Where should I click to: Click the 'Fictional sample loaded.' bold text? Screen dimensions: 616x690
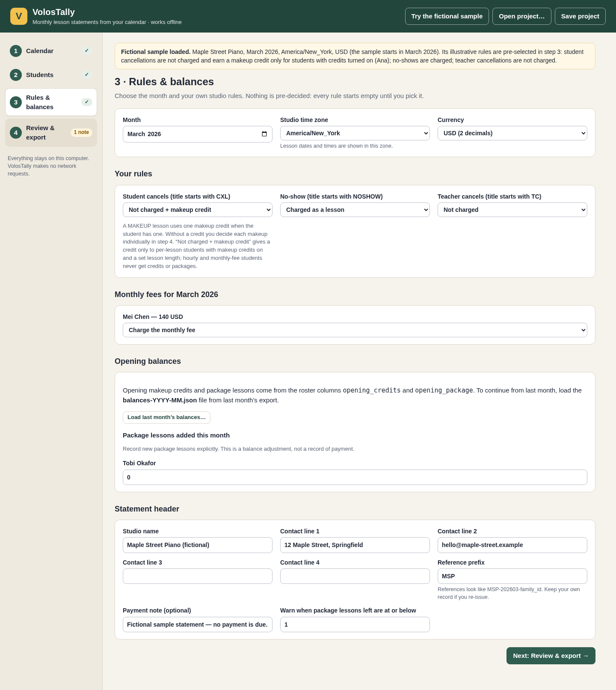point(156,52)
